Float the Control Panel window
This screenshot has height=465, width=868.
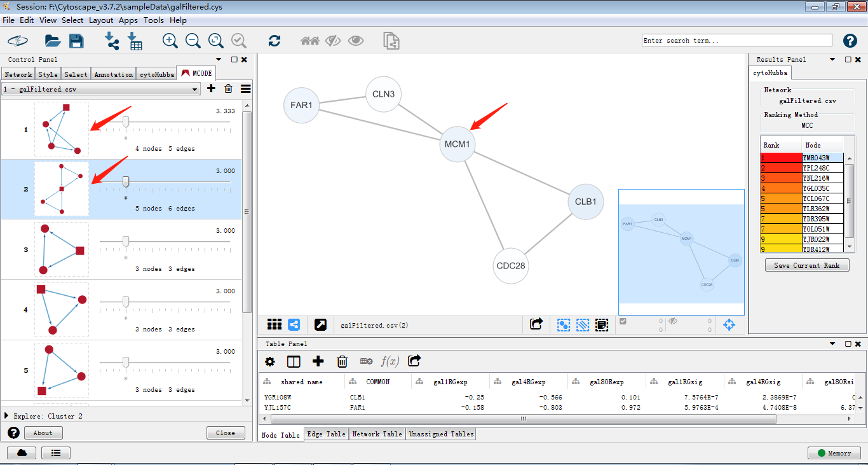[x=234, y=59]
